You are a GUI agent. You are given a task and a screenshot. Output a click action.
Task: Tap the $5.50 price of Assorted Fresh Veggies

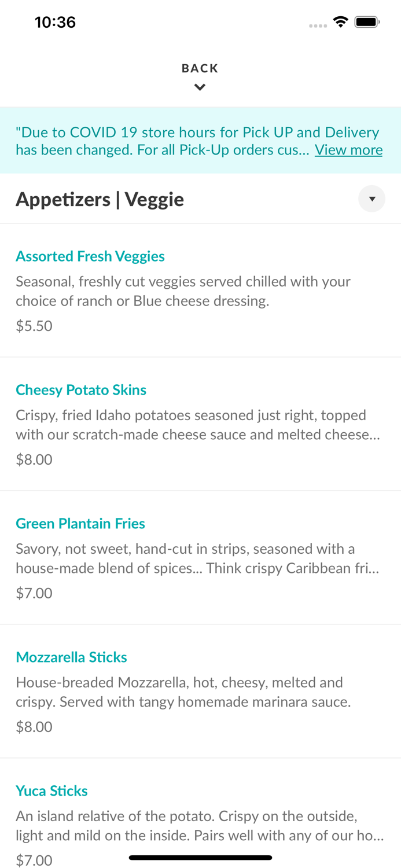click(34, 325)
